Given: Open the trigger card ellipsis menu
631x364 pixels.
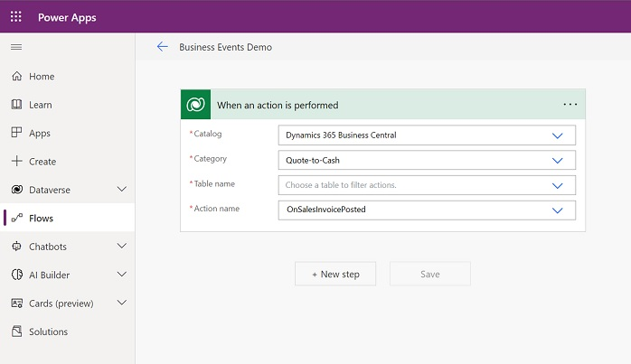Looking at the screenshot, I should click(x=570, y=105).
